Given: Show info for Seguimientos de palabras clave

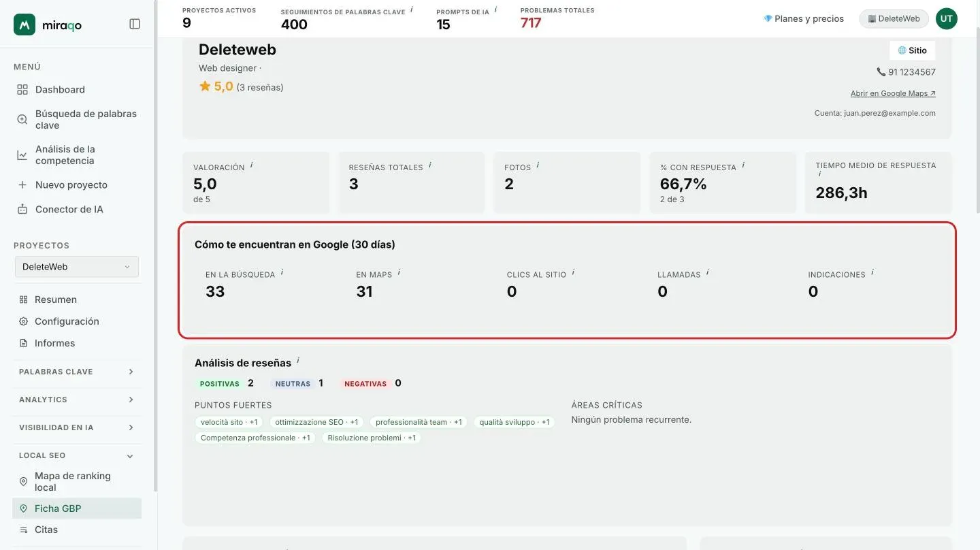Looking at the screenshot, I should [x=412, y=10].
